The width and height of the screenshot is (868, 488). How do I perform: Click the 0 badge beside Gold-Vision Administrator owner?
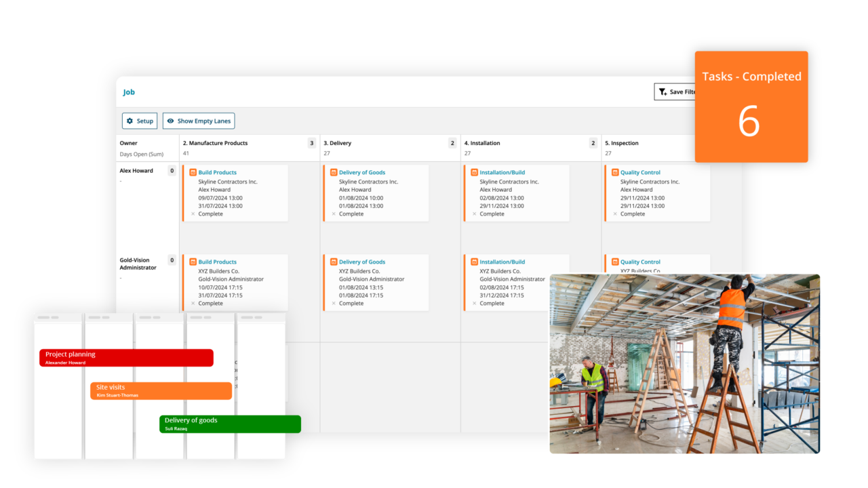pos(172,260)
